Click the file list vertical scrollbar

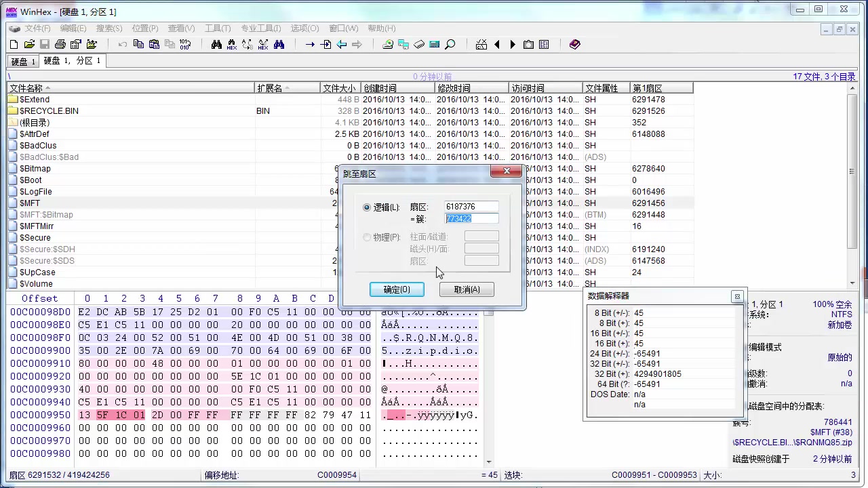click(852, 186)
